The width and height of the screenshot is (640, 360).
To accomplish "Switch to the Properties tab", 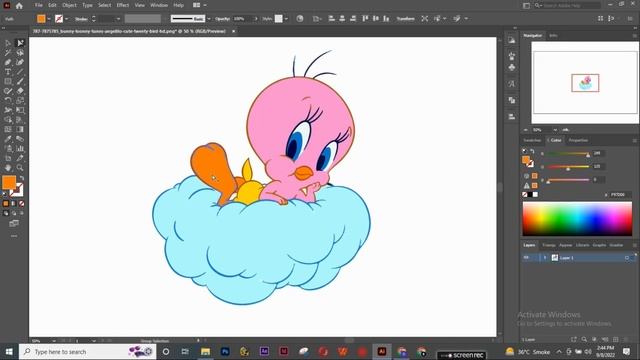I will click(578, 140).
